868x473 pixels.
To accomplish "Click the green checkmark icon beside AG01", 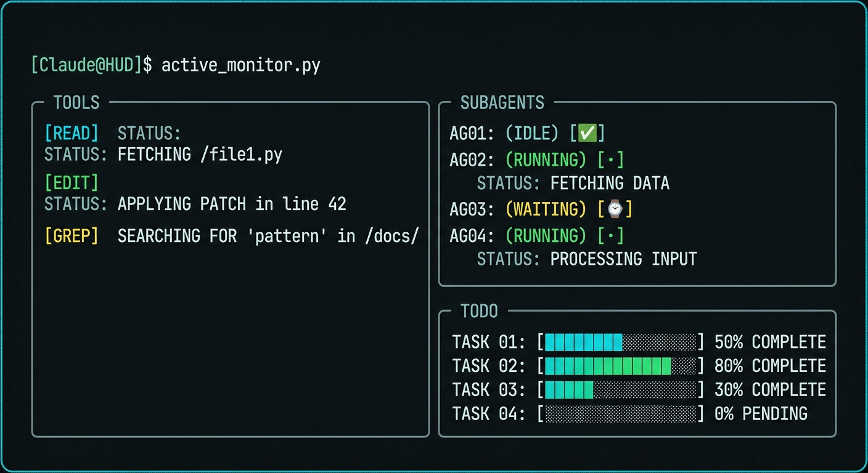I will (587, 133).
